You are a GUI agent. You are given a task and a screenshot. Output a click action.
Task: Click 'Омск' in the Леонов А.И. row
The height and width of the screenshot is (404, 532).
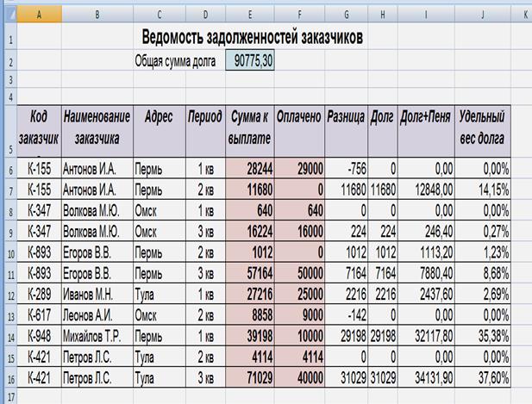pyautogui.click(x=160, y=315)
